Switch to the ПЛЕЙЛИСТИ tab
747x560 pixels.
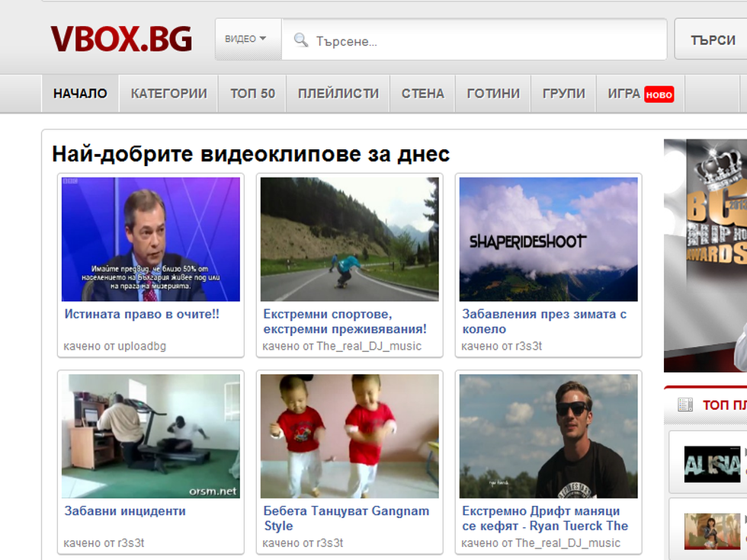point(338,94)
